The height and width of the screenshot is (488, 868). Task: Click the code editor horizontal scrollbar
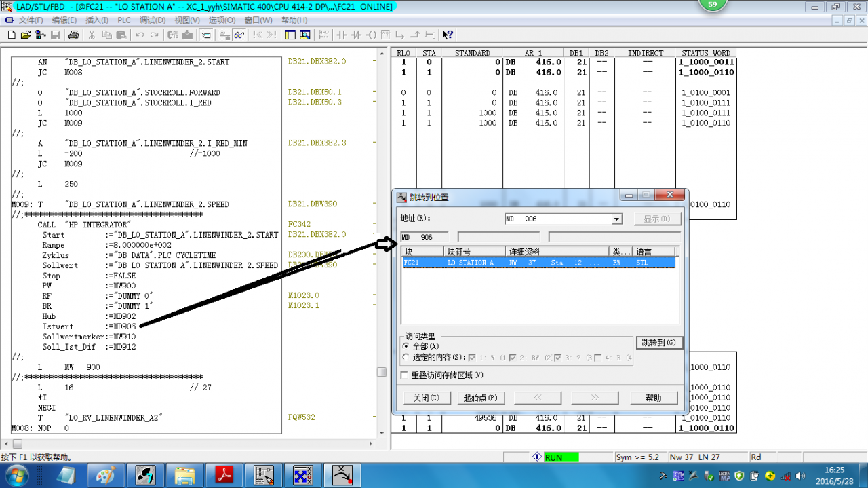click(188, 444)
